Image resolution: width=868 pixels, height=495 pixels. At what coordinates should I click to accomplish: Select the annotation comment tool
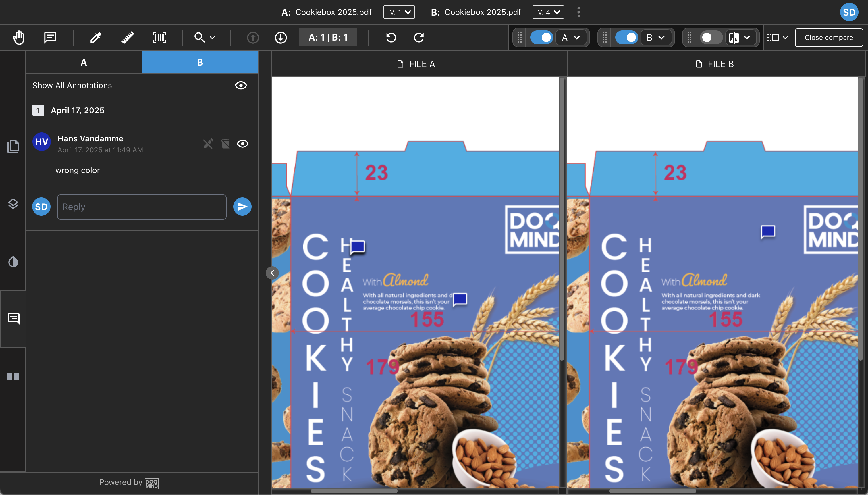tap(50, 37)
